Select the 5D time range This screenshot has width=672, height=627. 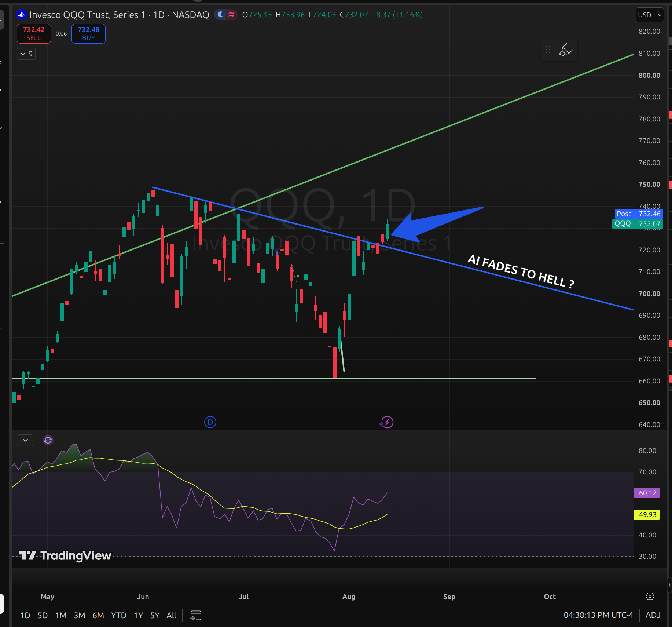[43, 615]
